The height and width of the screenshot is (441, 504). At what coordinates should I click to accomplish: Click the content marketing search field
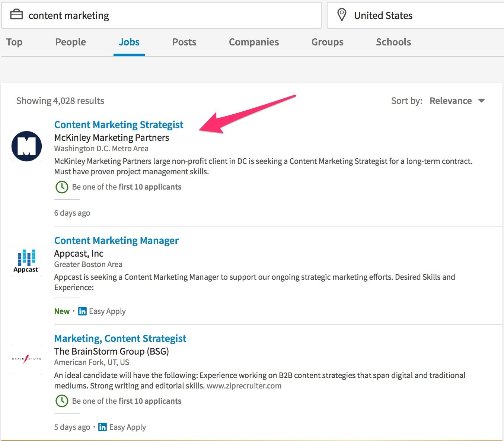click(161, 15)
